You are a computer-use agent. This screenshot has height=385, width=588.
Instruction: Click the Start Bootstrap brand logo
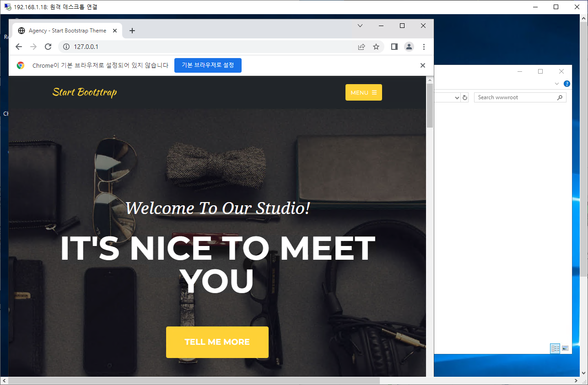(85, 92)
